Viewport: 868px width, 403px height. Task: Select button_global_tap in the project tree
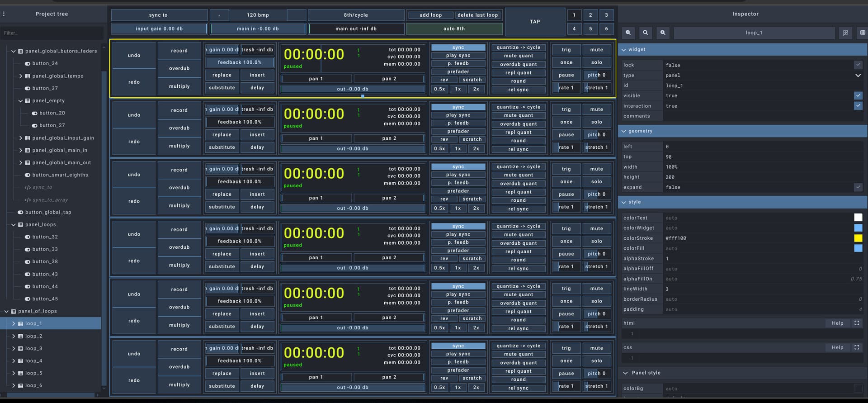pos(48,212)
